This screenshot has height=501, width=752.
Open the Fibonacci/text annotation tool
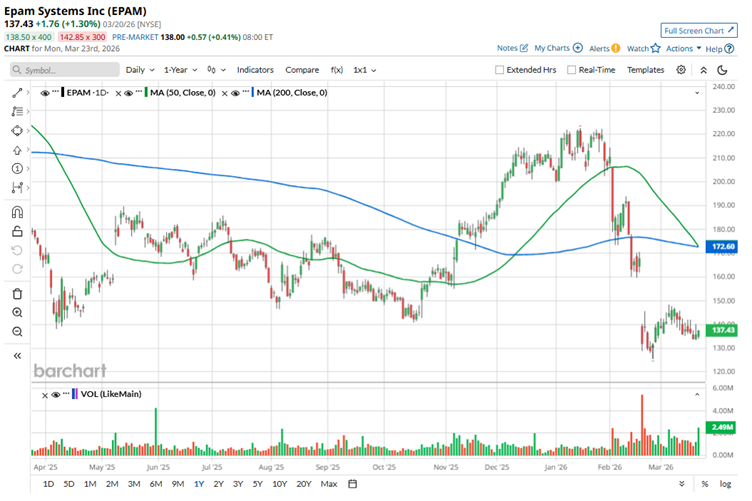click(x=17, y=111)
